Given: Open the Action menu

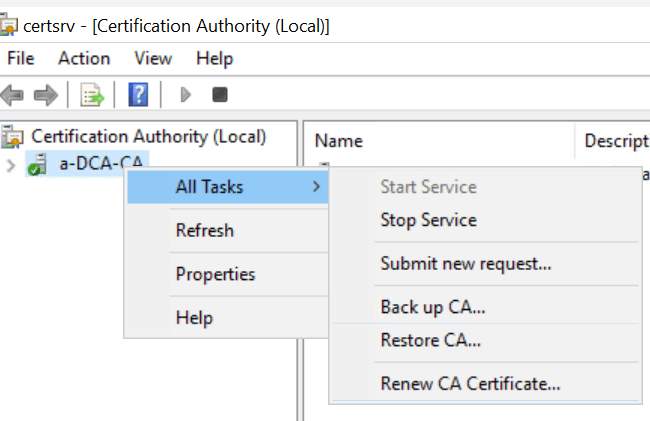Looking at the screenshot, I should [x=84, y=58].
